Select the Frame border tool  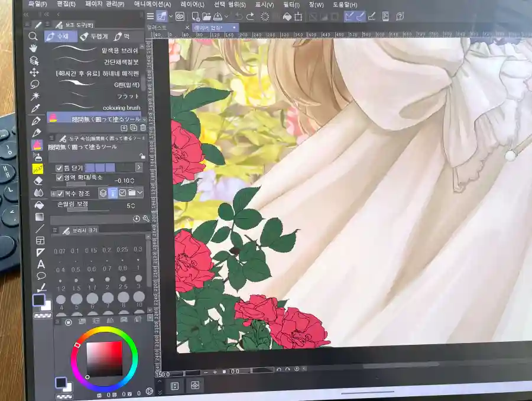[40, 240]
